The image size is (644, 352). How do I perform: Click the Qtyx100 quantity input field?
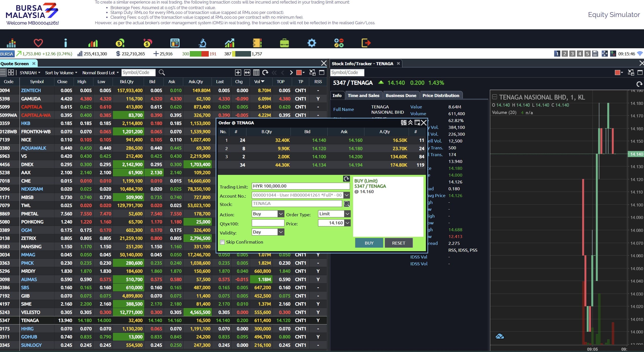(268, 223)
